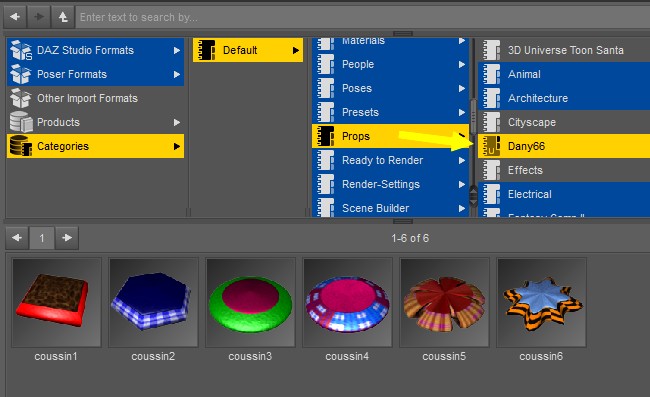Click the forward arrow beside search field

[39, 17]
